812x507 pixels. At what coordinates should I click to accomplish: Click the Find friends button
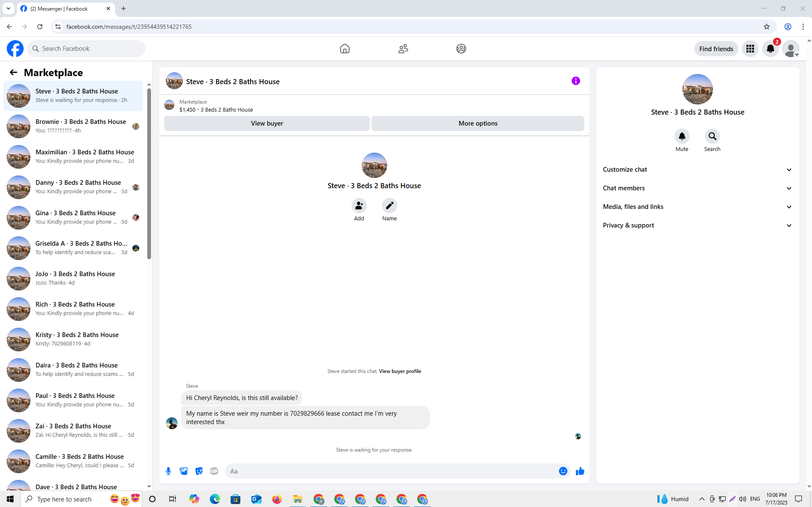coord(716,49)
